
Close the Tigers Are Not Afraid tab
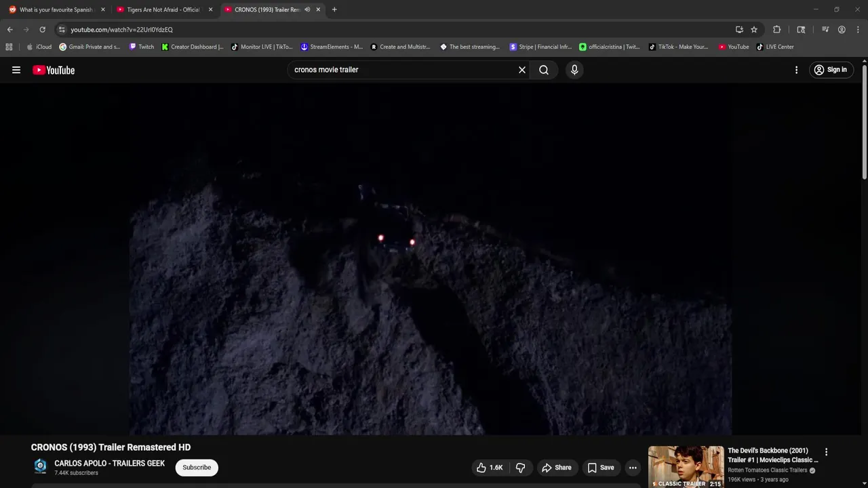click(x=210, y=9)
